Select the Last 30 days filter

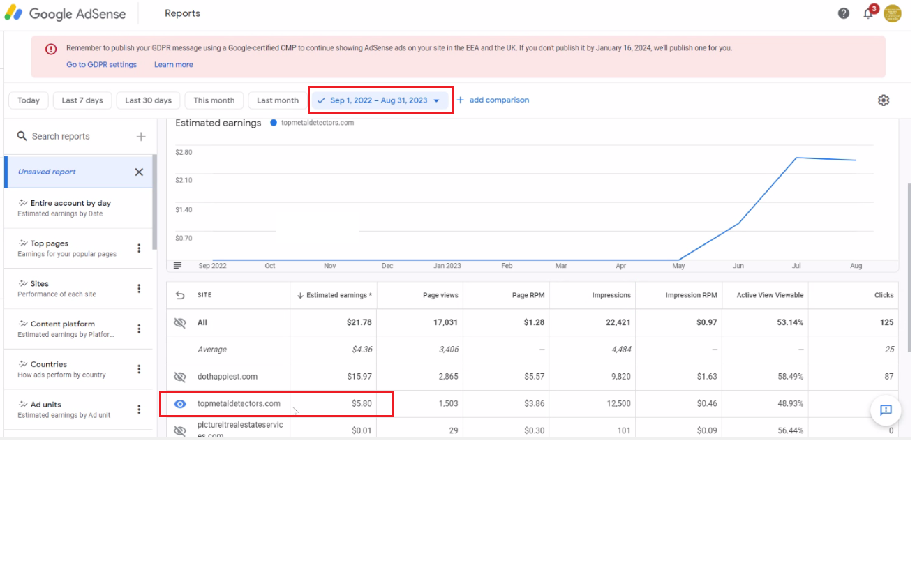[x=149, y=100]
